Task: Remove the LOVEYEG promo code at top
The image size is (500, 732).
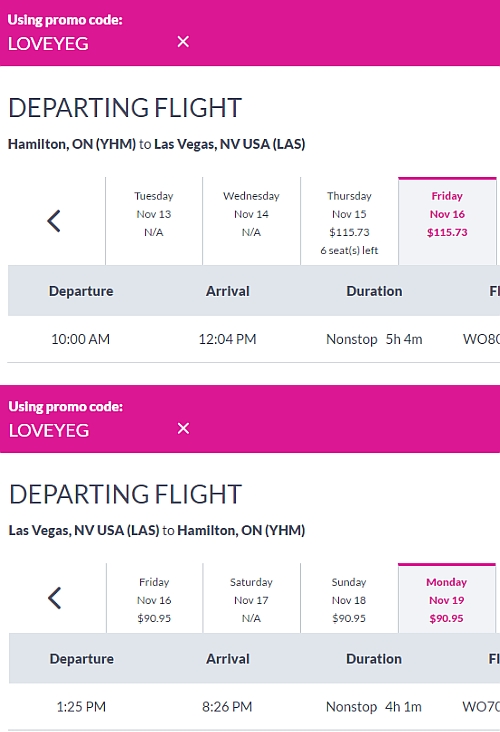Action: (183, 42)
